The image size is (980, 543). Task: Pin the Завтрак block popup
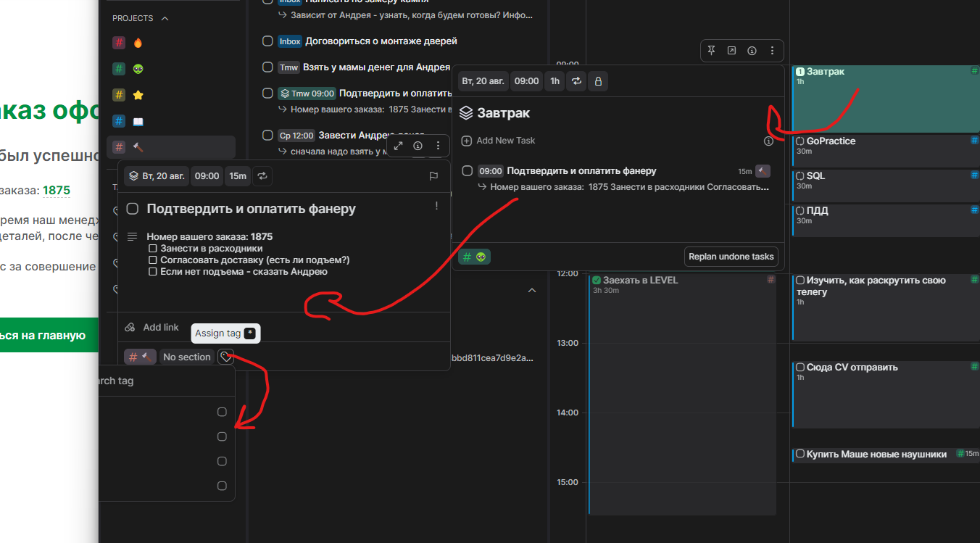click(711, 51)
